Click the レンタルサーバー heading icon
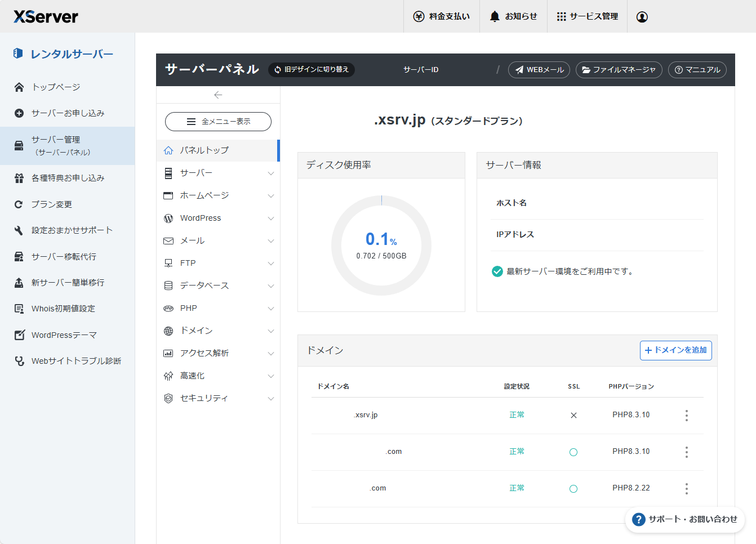This screenshot has height=544, width=756. tap(18, 53)
